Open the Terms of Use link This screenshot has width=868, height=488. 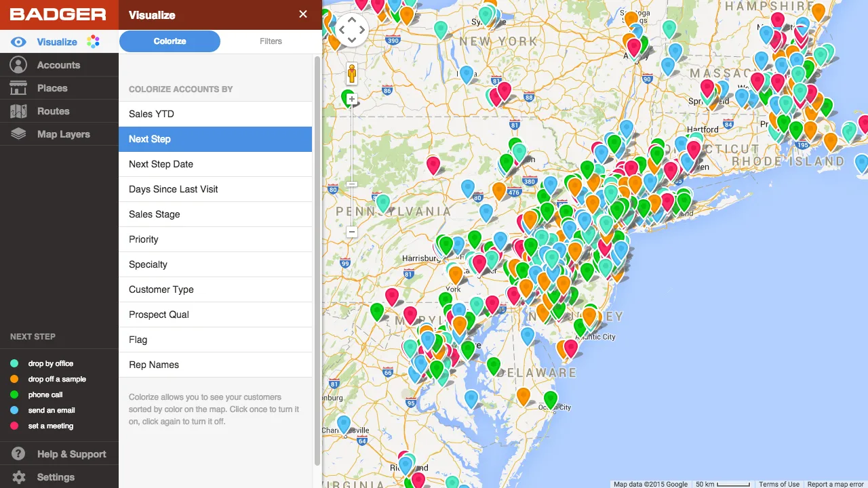[779, 484]
